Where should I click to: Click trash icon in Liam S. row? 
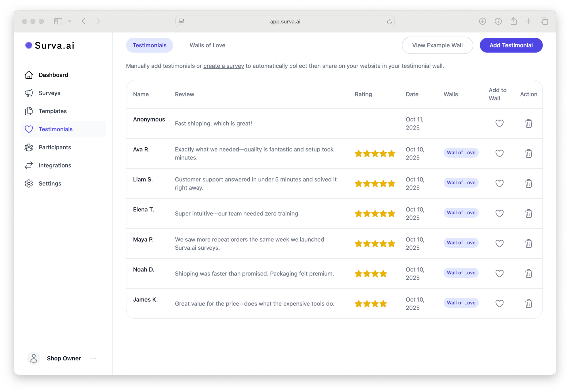pyautogui.click(x=529, y=183)
